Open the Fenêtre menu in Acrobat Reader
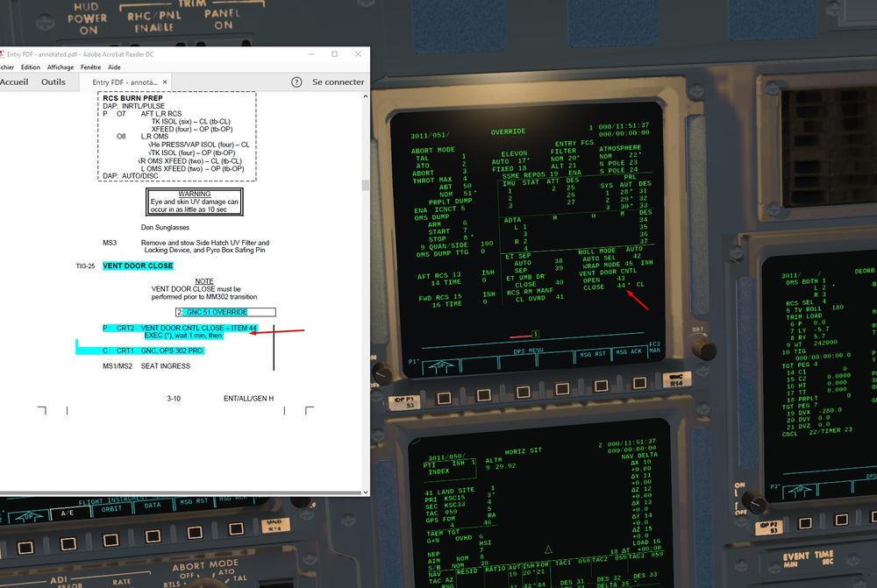877x588 pixels. tap(90, 67)
